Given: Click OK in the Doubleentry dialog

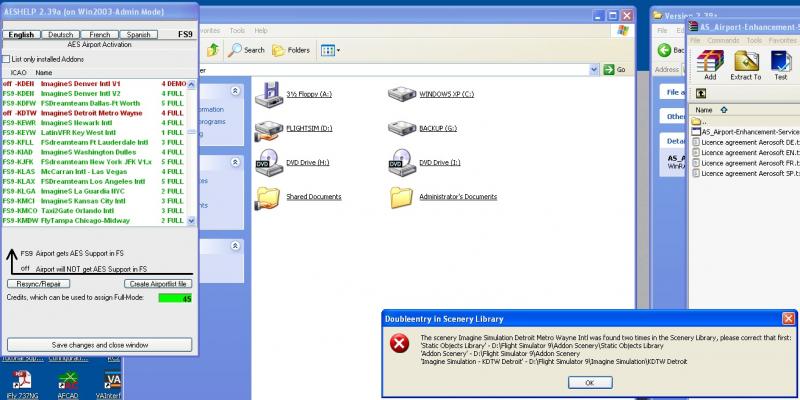Looking at the screenshot, I should pos(590,383).
